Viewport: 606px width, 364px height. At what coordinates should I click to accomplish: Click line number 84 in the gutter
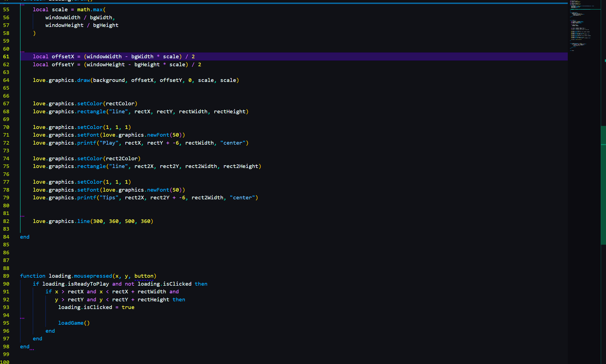click(x=6, y=237)
